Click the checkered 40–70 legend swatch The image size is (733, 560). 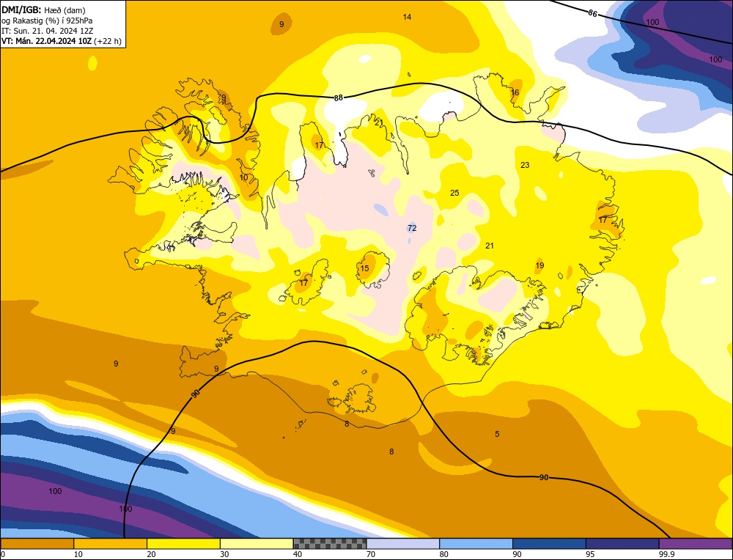330,544
